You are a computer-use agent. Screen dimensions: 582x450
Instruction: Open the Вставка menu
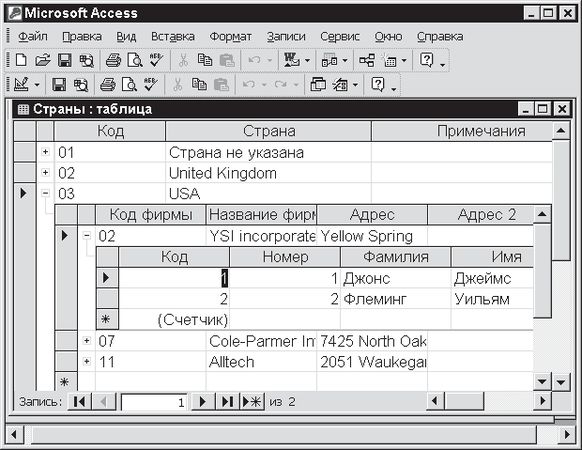173,36
